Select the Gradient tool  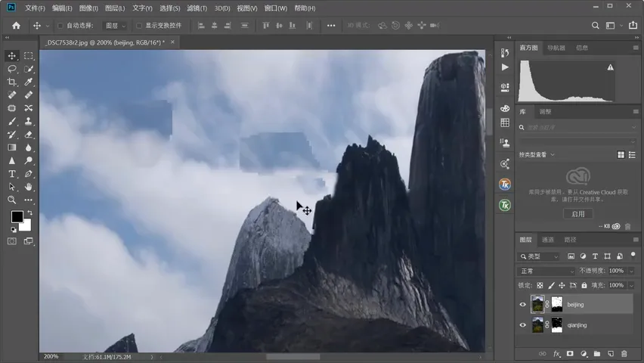[x=12, y=147]
